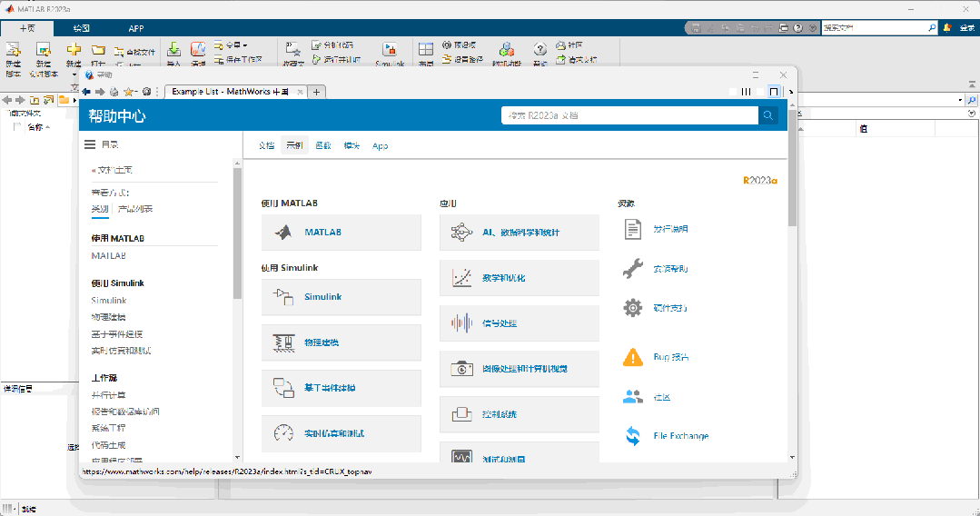Click MATLAB link in left sidebar
The height and width of the screenshot is (516, 980).
(109, 256)
